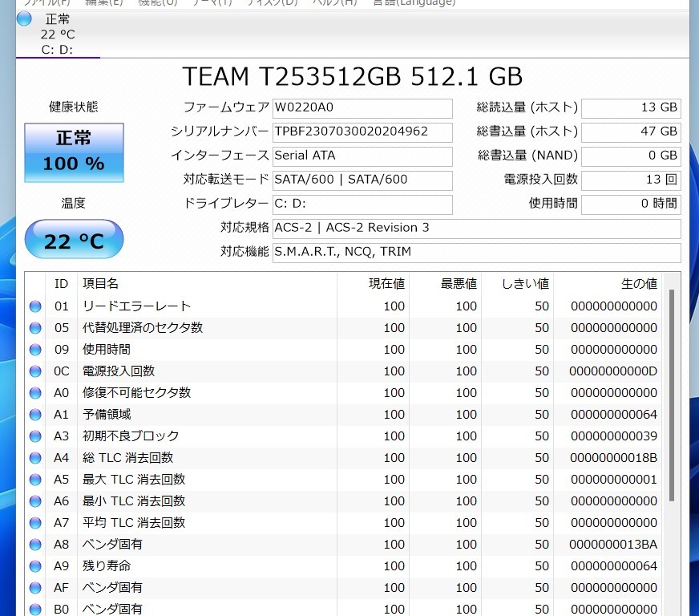Click status orb for 予備領域 row
This screenshot has height=616, width=699.
(x=35, y=415)
